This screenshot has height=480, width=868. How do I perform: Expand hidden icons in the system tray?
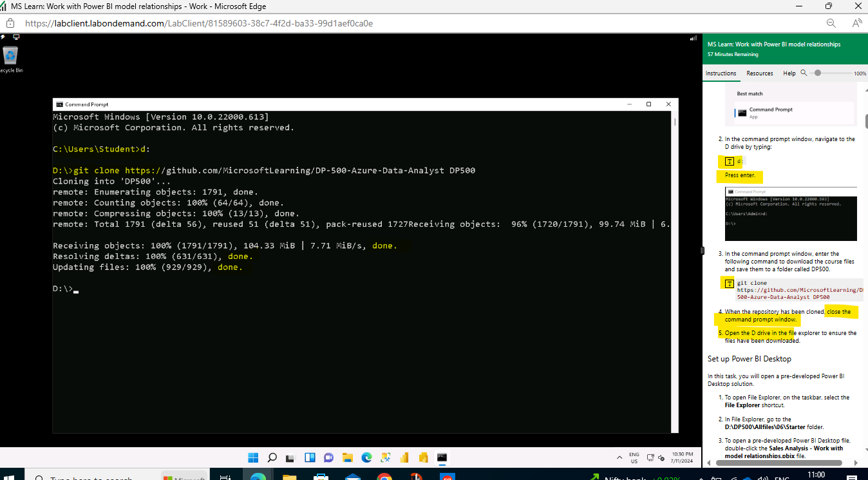pyautogui.click(x=620, y=457)
